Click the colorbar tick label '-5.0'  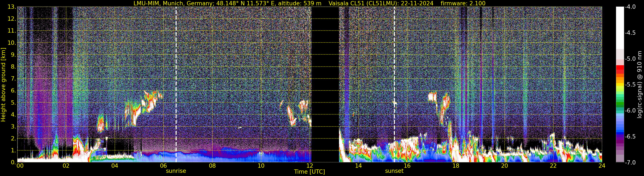tap(630, 59)
